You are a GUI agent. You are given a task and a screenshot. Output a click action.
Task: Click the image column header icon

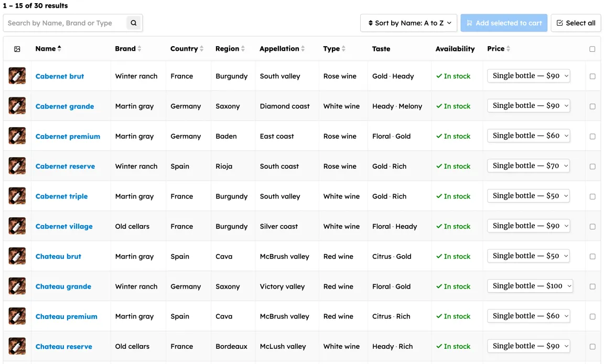tap(17, 49)
